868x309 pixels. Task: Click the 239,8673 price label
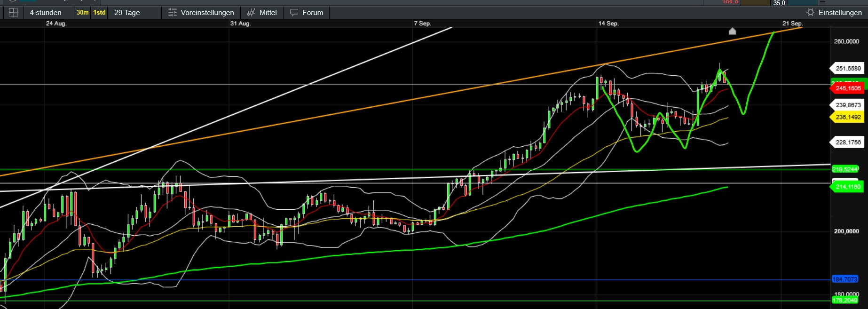coord(848,105)
